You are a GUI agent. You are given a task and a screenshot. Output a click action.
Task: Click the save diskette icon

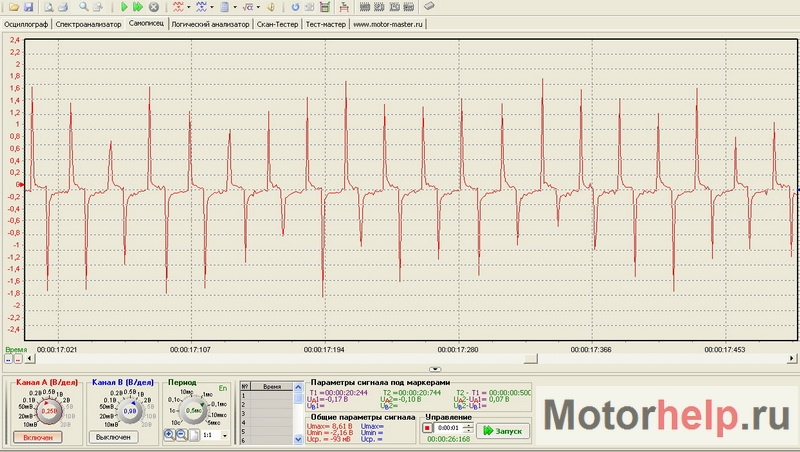coord(29,7)
